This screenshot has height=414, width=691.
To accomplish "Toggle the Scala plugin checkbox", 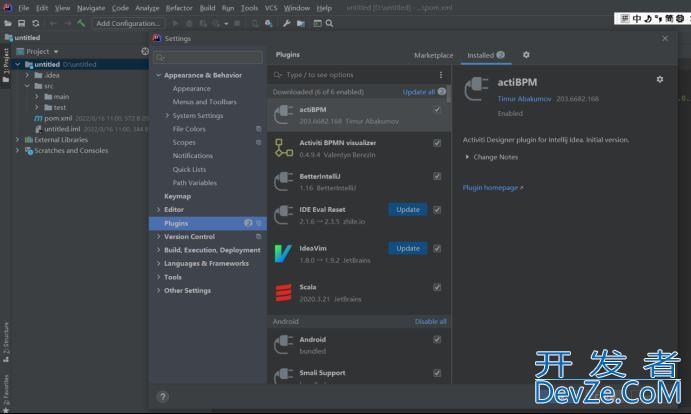I will click(437, 287).
